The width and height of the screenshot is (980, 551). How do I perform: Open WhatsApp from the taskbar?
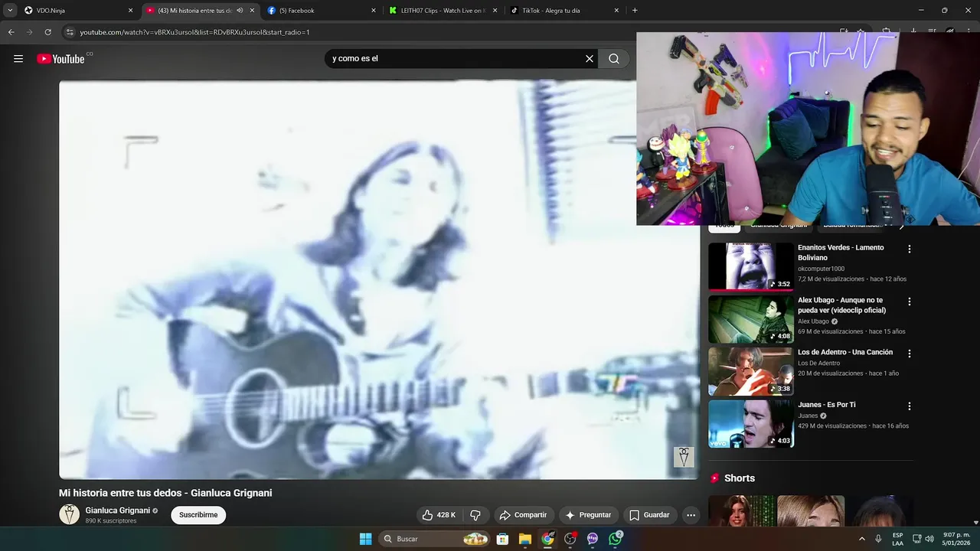(x=616, y=539)
